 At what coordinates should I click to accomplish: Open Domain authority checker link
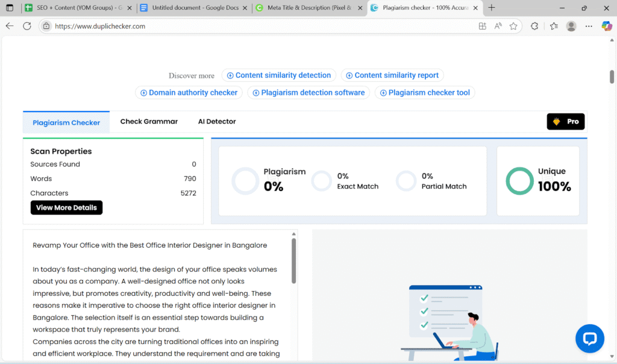[x=189, y=93]
